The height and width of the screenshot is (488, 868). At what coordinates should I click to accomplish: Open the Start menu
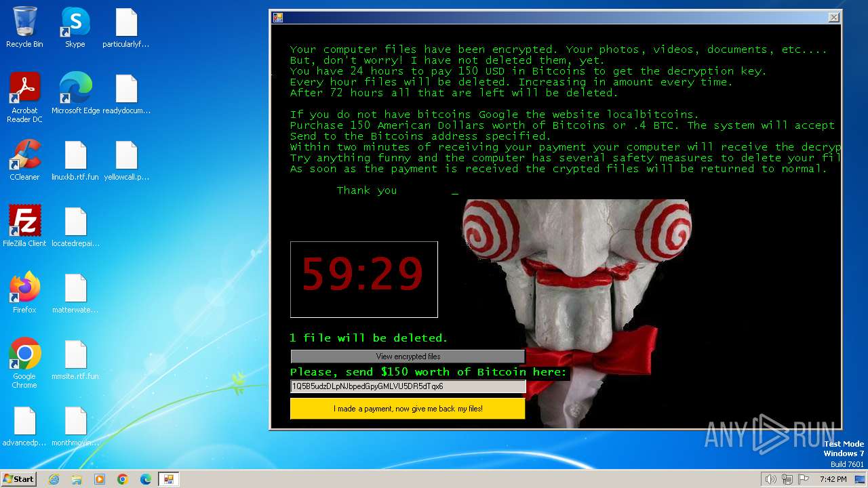point(19,479)
